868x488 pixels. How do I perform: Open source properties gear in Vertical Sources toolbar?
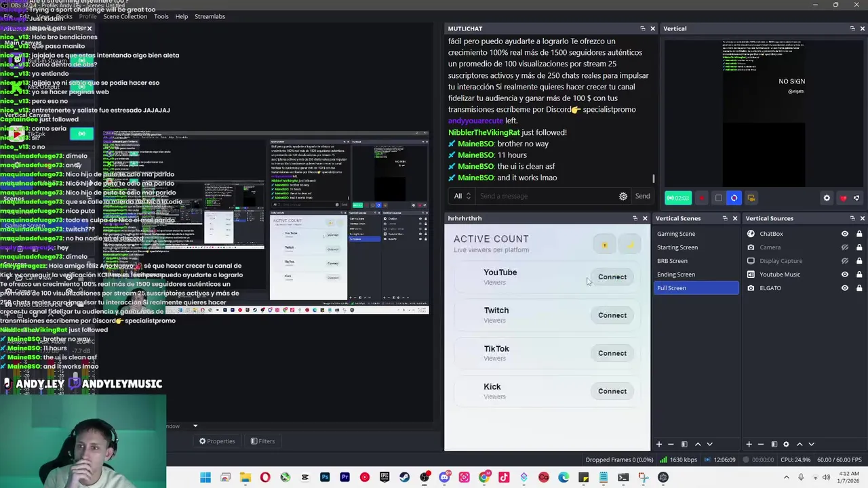coord(786,444)
